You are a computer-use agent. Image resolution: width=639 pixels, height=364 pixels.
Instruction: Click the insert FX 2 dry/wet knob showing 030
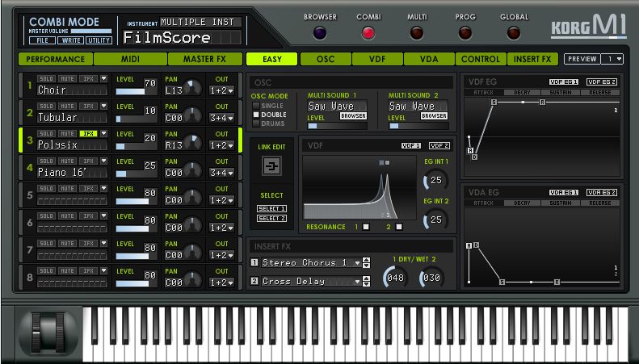click(x=431, y=278)
